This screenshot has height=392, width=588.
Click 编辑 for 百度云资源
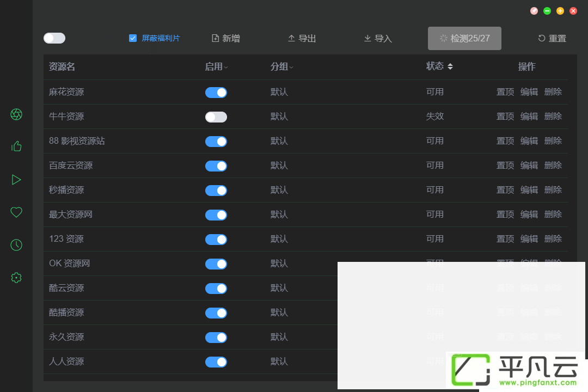(529, 166)
